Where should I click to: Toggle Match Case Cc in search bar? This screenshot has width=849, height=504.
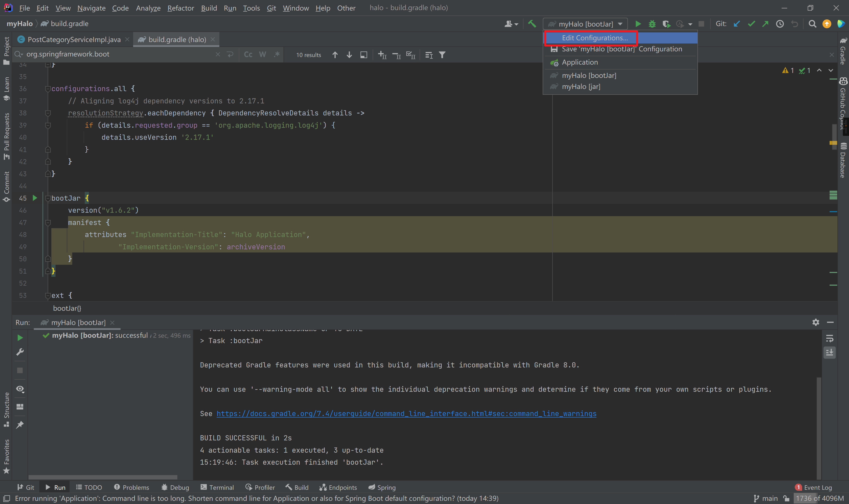click(x=248, y=54)
